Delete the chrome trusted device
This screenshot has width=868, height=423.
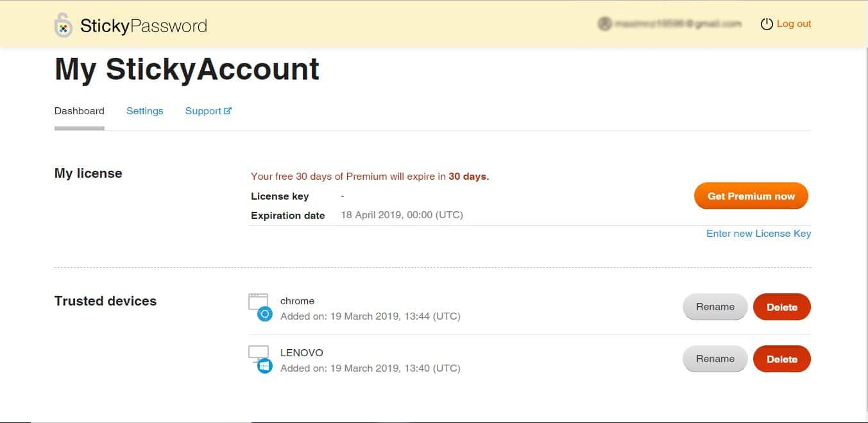(x=782, y=307)
